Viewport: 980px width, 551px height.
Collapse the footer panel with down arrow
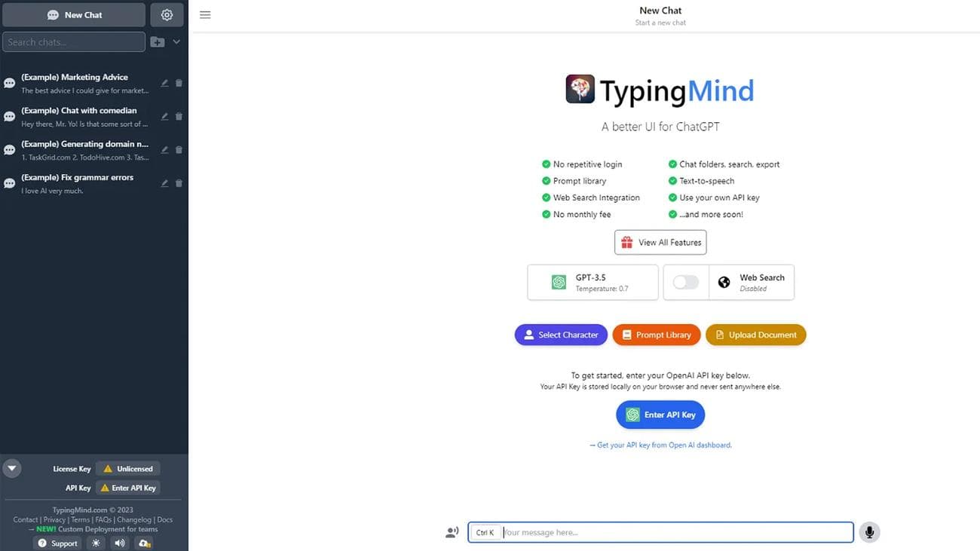tap(11, 468)
